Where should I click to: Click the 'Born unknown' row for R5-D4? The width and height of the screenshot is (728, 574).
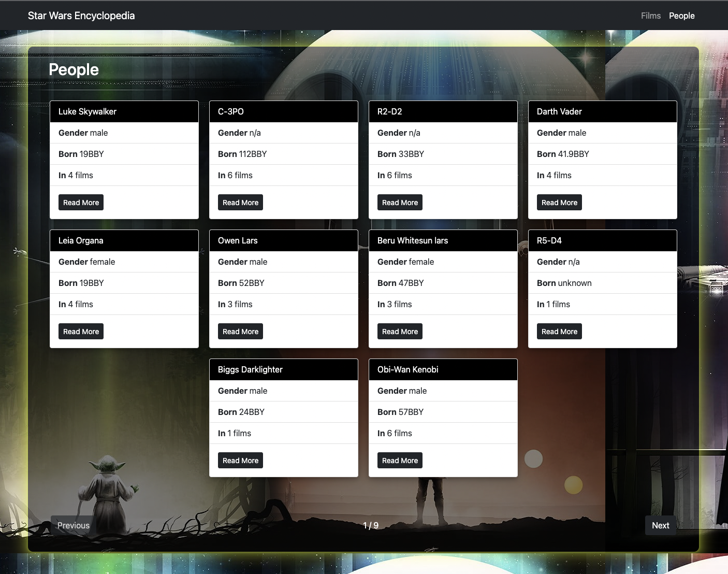pos(603,283)
